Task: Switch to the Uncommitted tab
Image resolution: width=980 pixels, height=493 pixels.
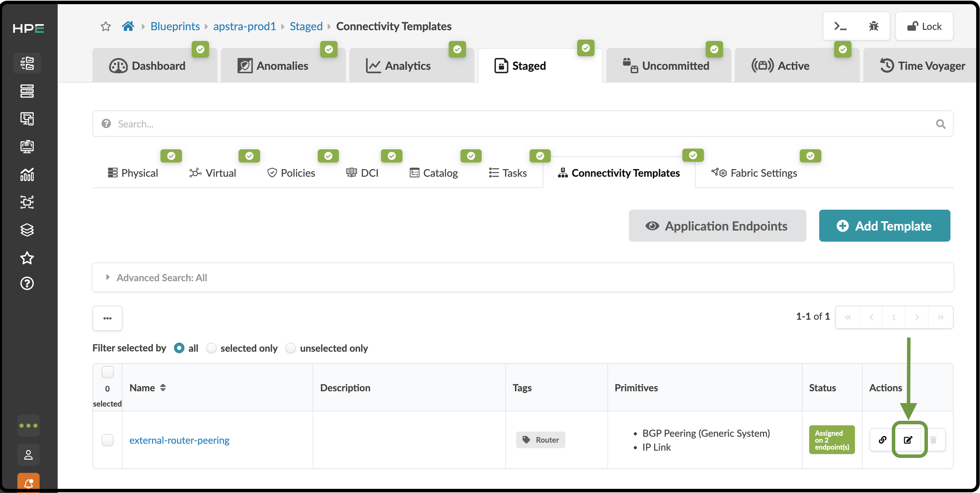Action: (x=668, y=65)
